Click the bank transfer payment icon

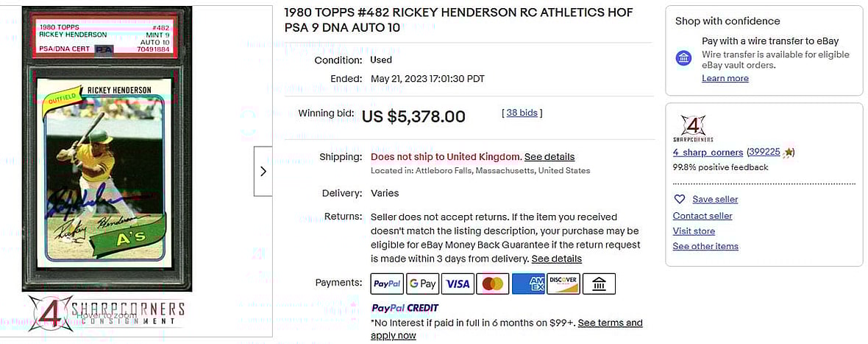(599, 284)
